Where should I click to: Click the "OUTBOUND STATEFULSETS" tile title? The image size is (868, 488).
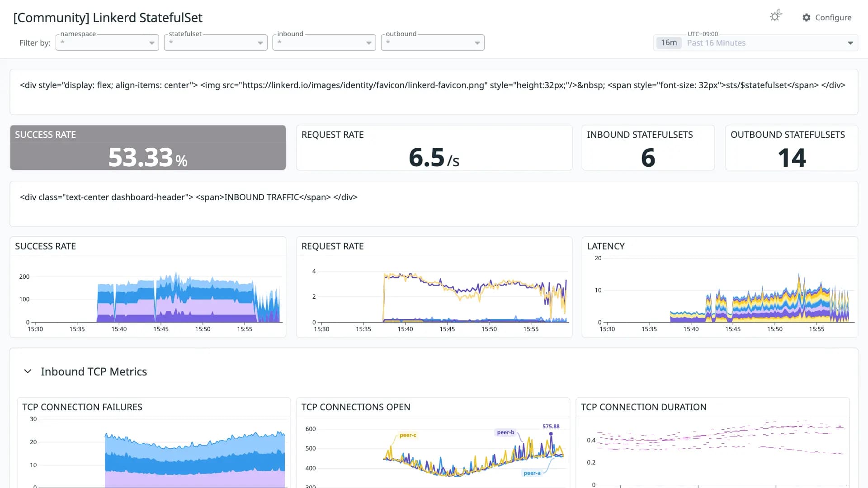pyautogui.click(x=788, y=135)
